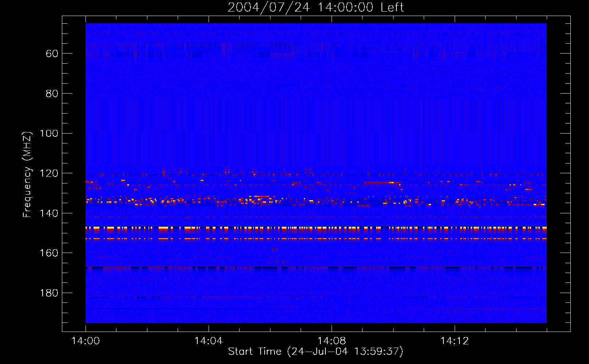Click the 14:12 time tick label
The image size is (589, 364).
455,341
